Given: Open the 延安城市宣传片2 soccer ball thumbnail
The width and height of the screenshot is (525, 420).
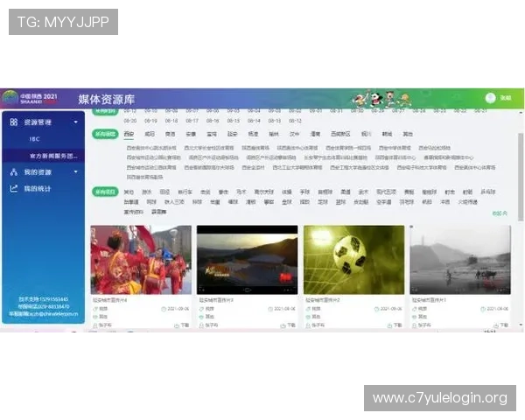Looking at the screenshot, I should [353, 260].
